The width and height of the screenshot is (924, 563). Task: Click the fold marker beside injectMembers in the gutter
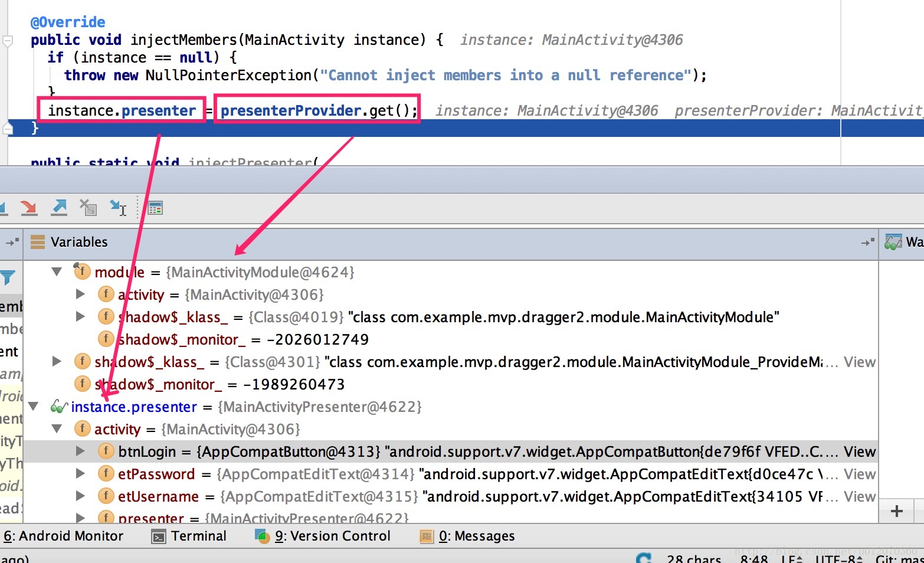point(8,41)
